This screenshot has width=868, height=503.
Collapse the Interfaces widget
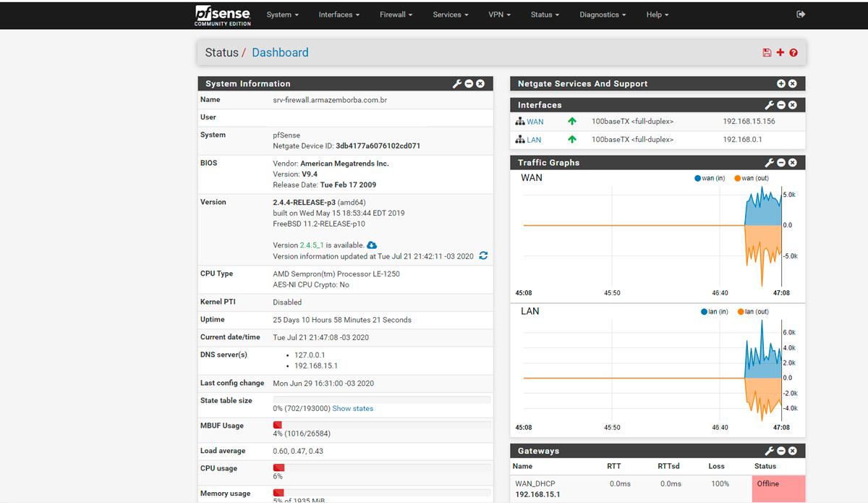click(x=781, y=105)
